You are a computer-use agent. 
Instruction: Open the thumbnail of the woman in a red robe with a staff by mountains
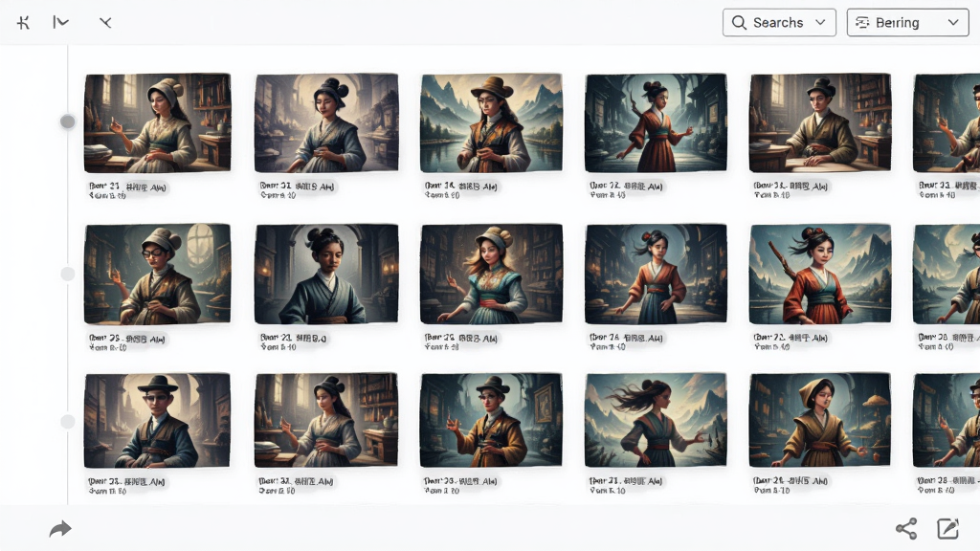pyautogui.click(x=820, y=274)
